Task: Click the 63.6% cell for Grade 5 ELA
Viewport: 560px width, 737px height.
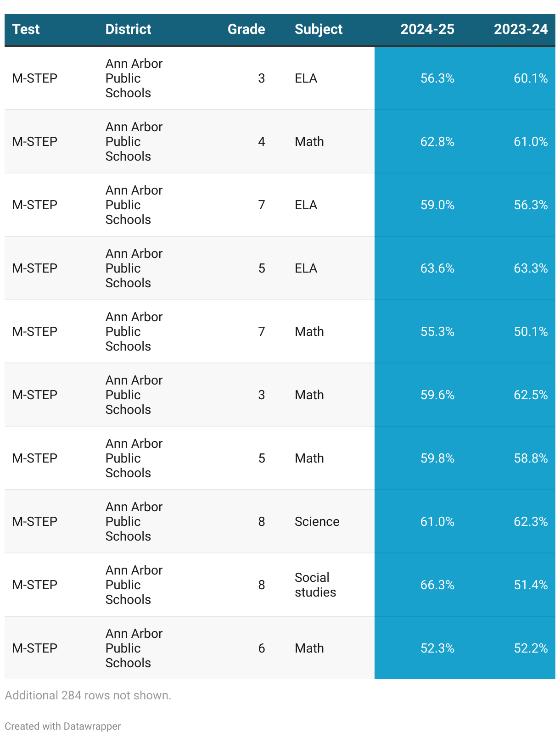Action: (437, 268)
